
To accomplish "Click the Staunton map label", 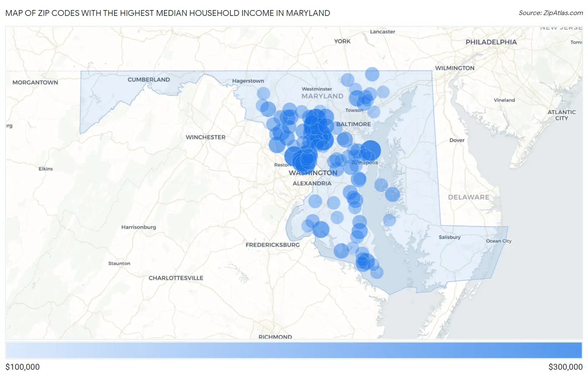I will [x=119, y=263].
